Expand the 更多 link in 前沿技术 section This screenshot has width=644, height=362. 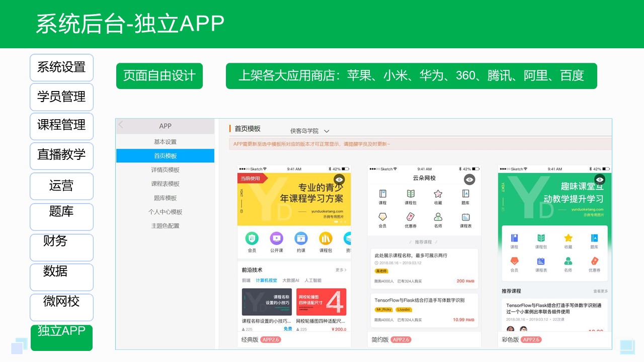[x=340, y=269]
